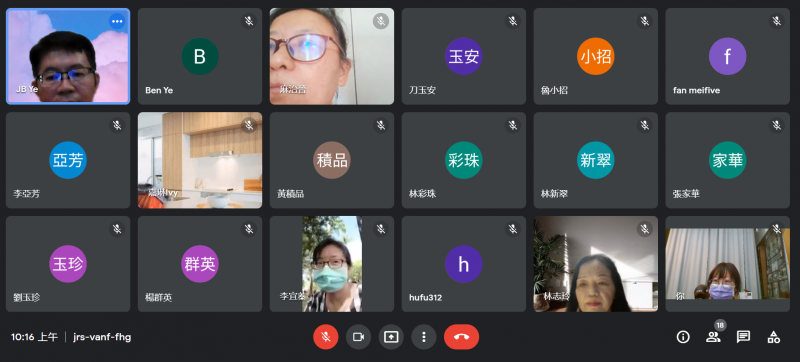Click the green 彩珠 avatar
The image size is (800, 362).
464,160
